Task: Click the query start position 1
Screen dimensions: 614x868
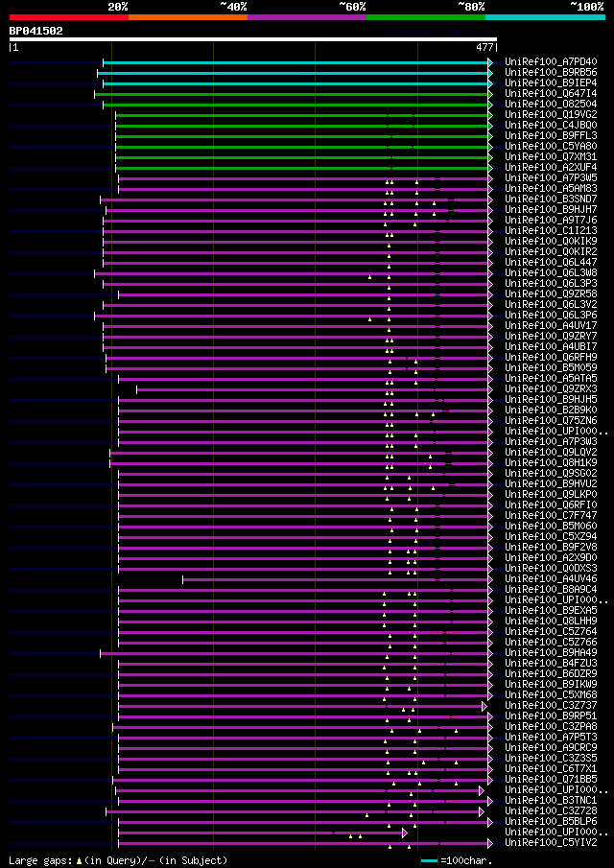Action: pyautogui.click(x=16, y=48)
